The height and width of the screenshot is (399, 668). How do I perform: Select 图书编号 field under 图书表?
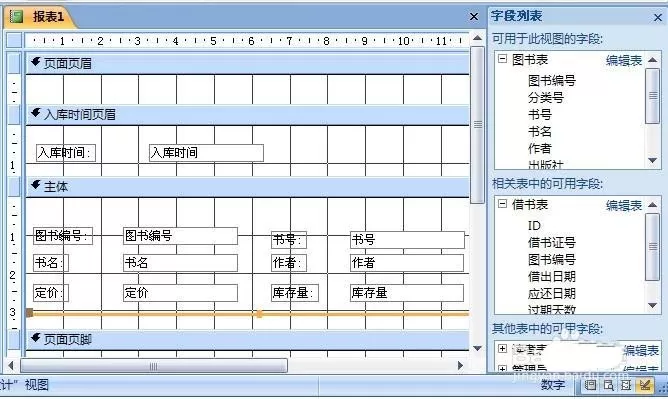552,80
